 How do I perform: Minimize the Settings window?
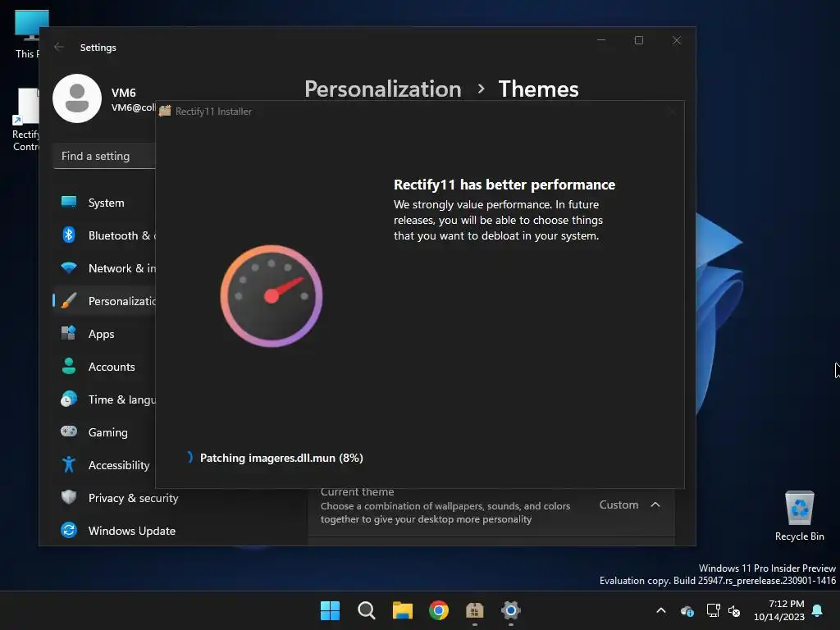tap(601, 40)
